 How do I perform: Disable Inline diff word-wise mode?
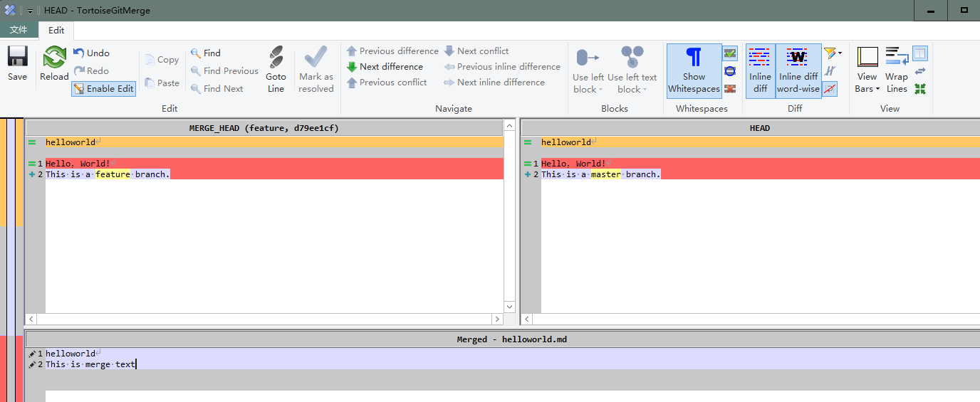pyautogui.click(x=798, y=70)
